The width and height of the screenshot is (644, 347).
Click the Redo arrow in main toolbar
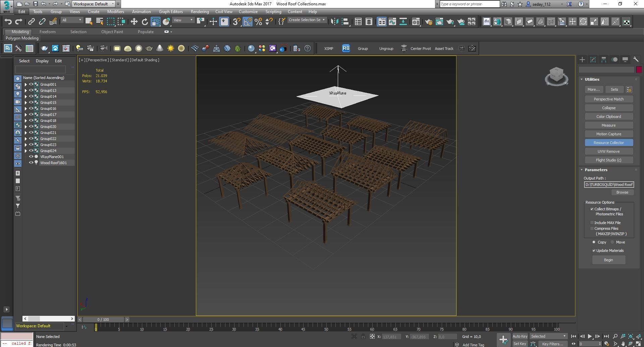19,22
